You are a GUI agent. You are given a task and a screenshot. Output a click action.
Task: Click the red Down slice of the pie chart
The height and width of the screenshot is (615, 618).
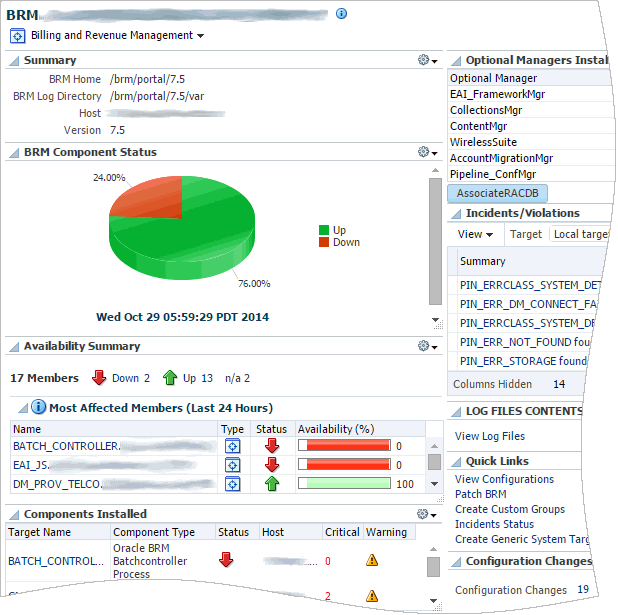[x=154, y=197]
